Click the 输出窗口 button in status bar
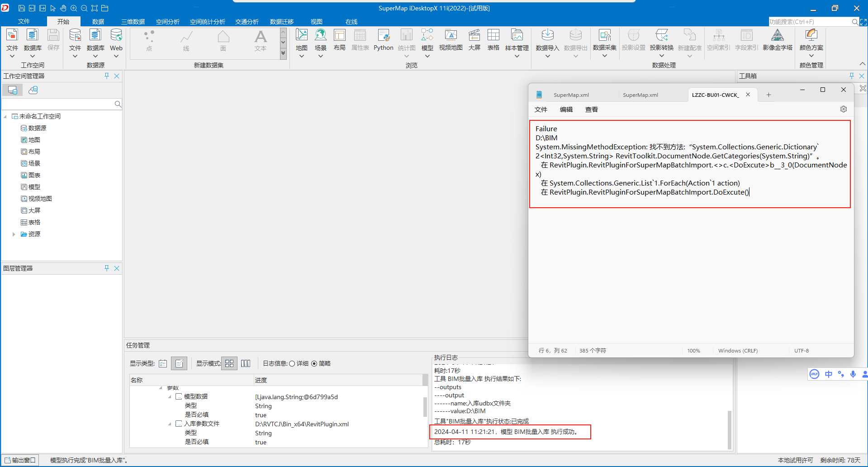The height and width of the screenshot is (467, 868). coord(20,460)
